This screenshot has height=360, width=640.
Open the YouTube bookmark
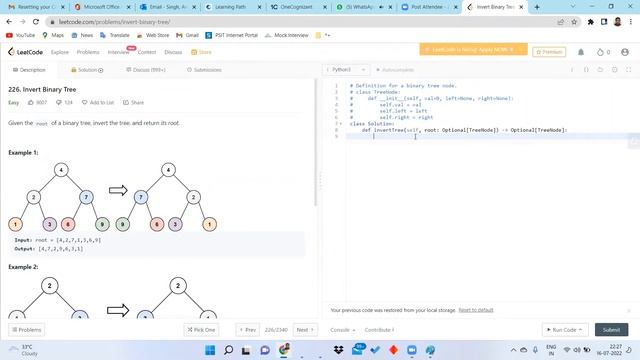20,36
